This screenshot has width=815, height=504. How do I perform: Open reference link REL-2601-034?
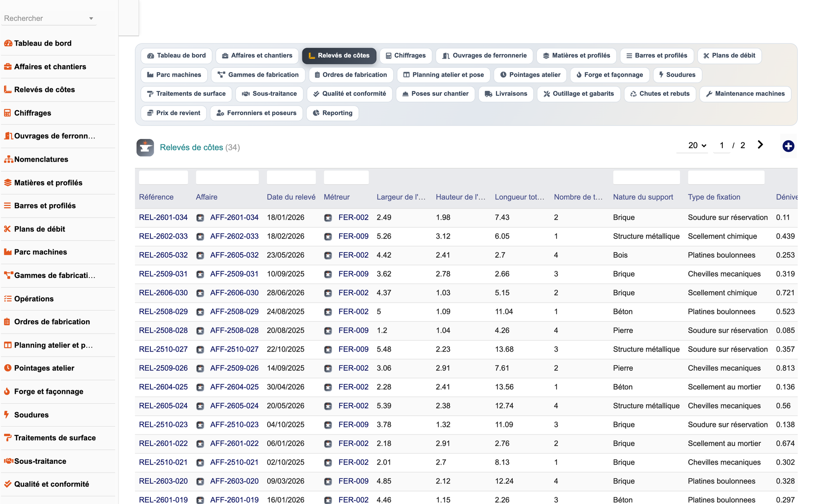point(163,218)
